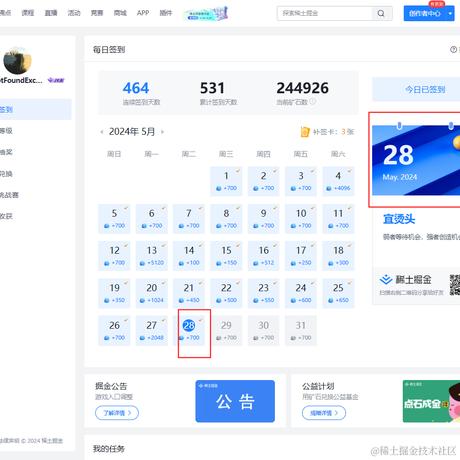Click the QR code in share card
The height and width of the screenshot is (460, 460).
click(455, 285)
